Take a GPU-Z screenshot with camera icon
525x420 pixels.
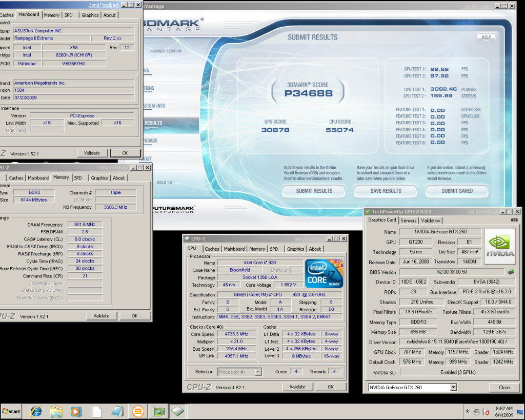[514, 220]
